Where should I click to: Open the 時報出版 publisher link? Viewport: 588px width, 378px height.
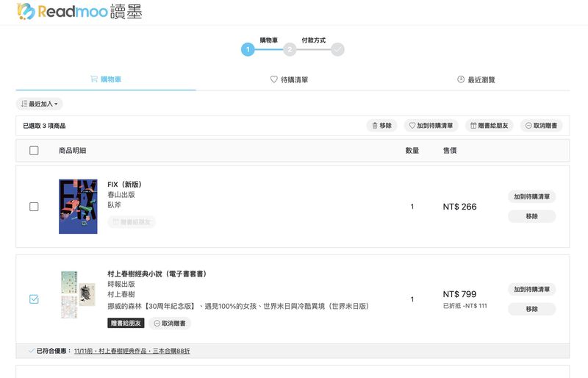(121, 284)
